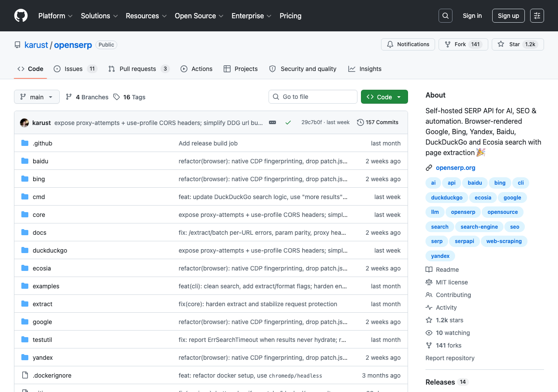Select the yandex topic tag

click(x=440, y=256)
